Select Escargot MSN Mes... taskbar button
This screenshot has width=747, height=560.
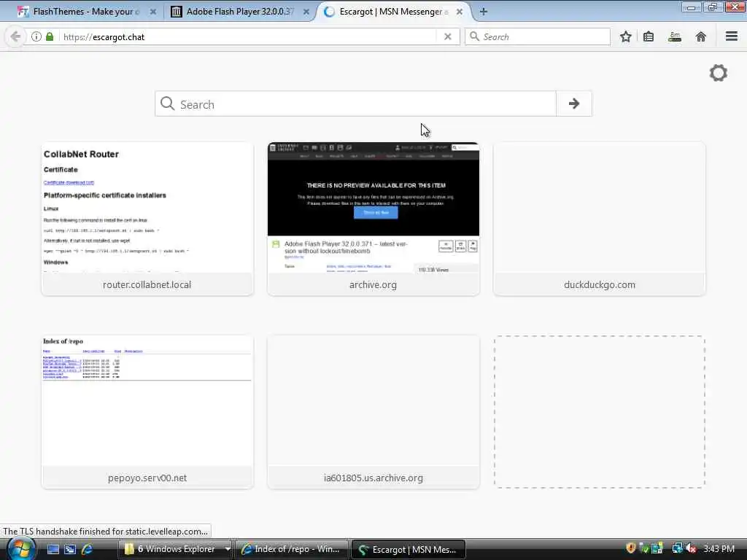point(408,549)
